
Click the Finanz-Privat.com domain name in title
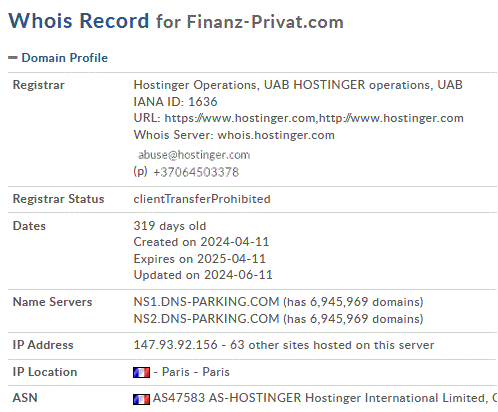tap(265, 22)
